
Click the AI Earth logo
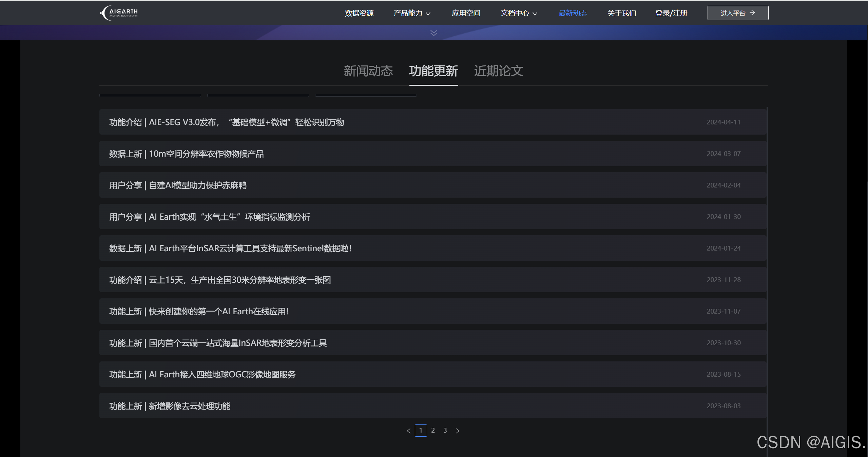point(119,13)
